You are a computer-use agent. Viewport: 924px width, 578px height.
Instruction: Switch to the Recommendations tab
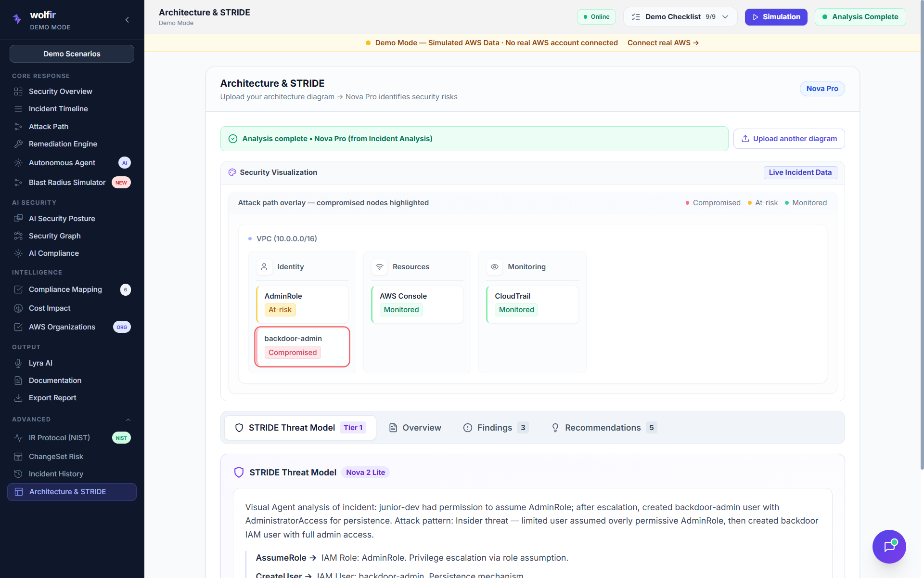tap(603, 428)
